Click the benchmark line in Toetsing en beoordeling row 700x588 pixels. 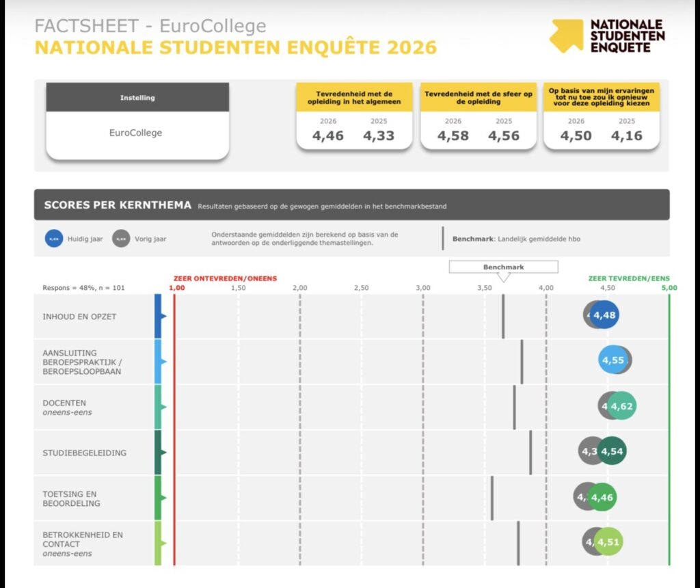tap(492, 498)
